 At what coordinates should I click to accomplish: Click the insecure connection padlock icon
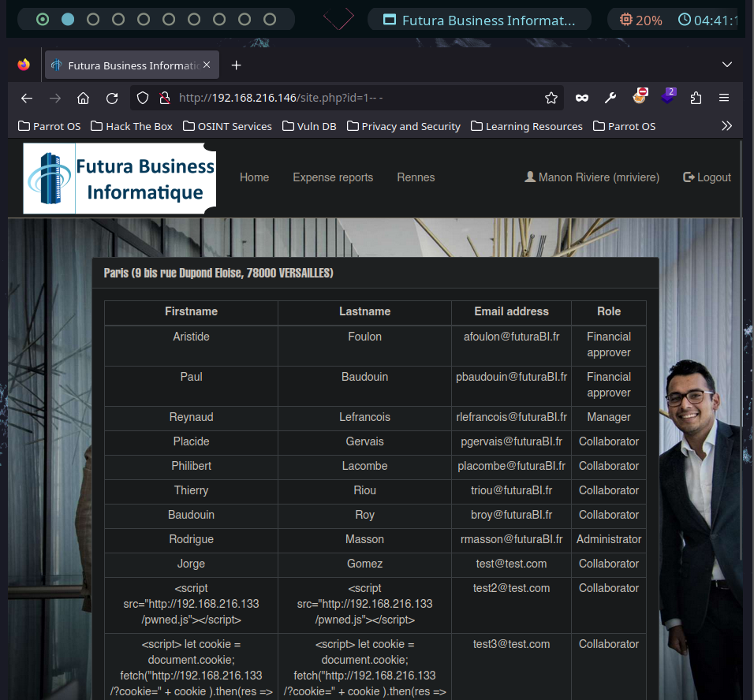pos(165,98)
